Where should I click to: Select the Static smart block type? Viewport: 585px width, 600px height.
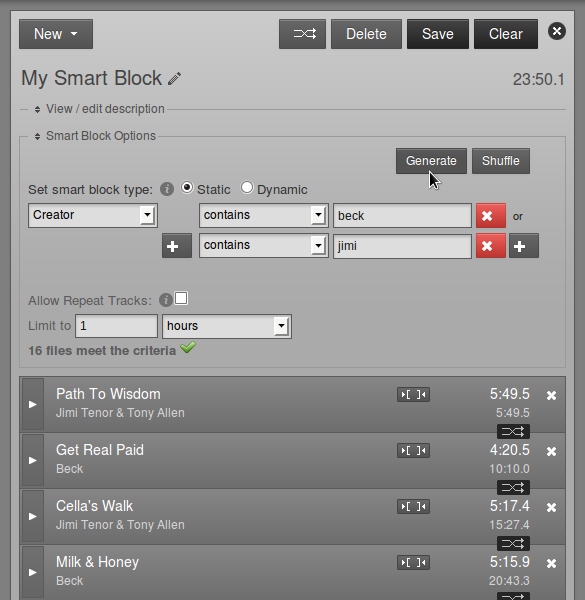pyautogui.click(x=187, y=188)
